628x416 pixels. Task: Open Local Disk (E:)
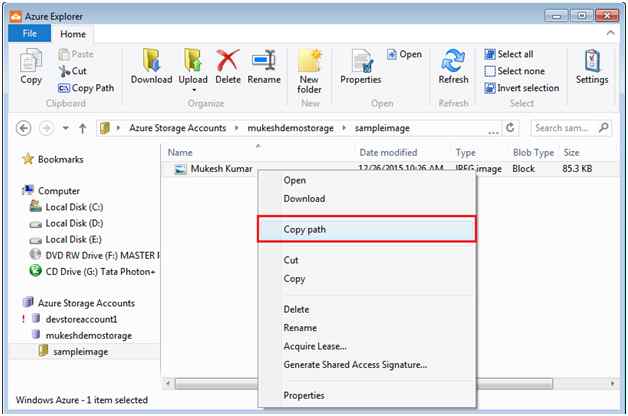[66, 239]
